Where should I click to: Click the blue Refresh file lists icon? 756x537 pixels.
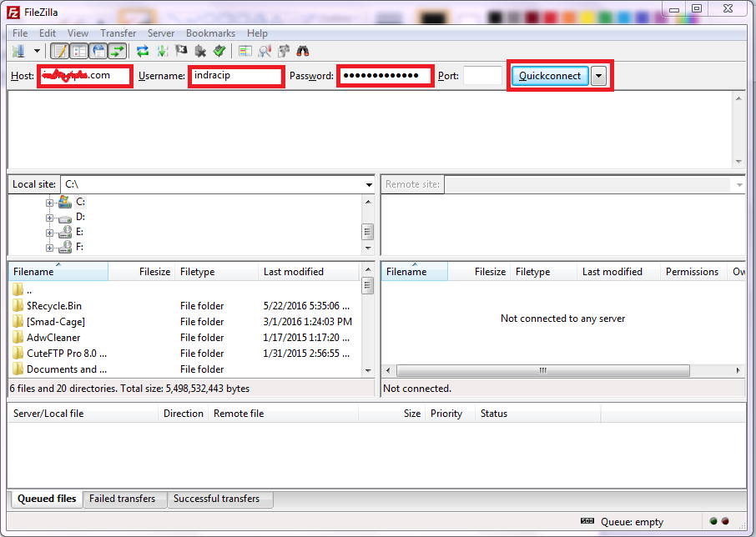pyautogui.click(x=142, y=51)
